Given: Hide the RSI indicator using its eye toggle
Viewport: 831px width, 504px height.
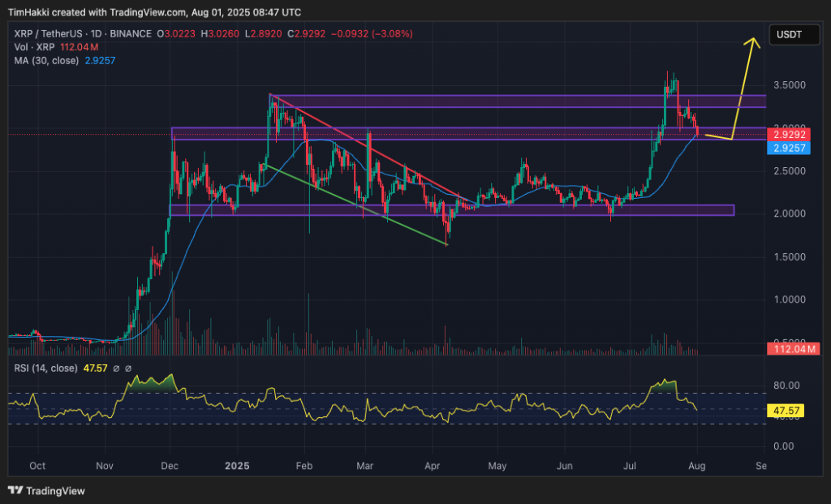Looking at the screenshot, I should click(116, 369).
